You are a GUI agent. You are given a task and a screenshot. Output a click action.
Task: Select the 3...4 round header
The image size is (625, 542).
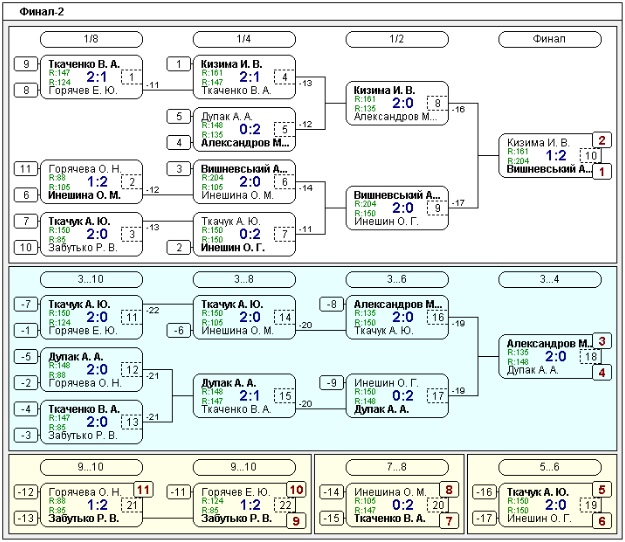(550, 279)
